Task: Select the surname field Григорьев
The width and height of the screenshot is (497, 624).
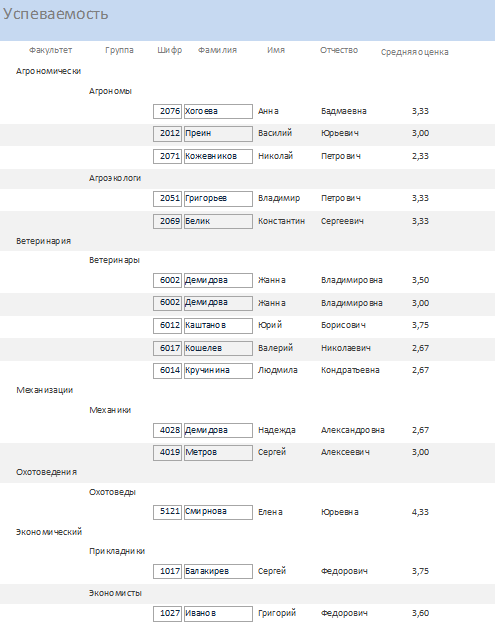Action: click(x=218, y=199)
